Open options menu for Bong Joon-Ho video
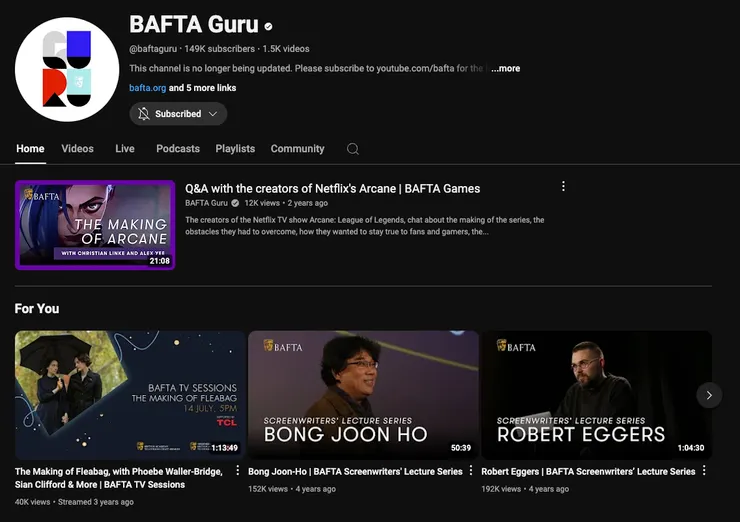The width and height of the screenshot is (740, 522). [x=471, y=471]
